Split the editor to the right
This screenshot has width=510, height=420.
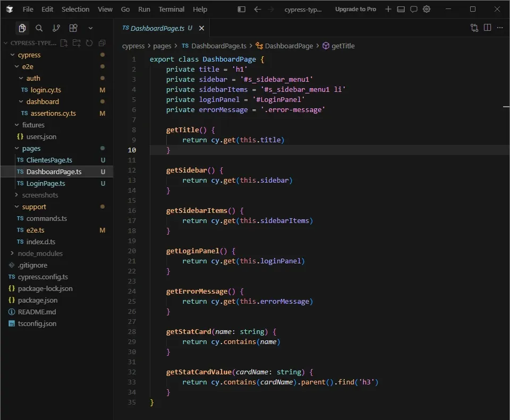pyautogui.click(x=487, y=28)
